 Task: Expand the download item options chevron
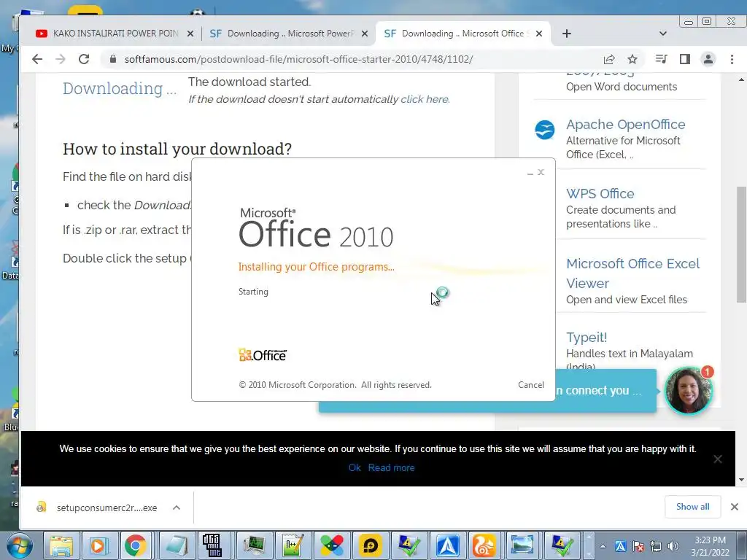pos(177,507)
